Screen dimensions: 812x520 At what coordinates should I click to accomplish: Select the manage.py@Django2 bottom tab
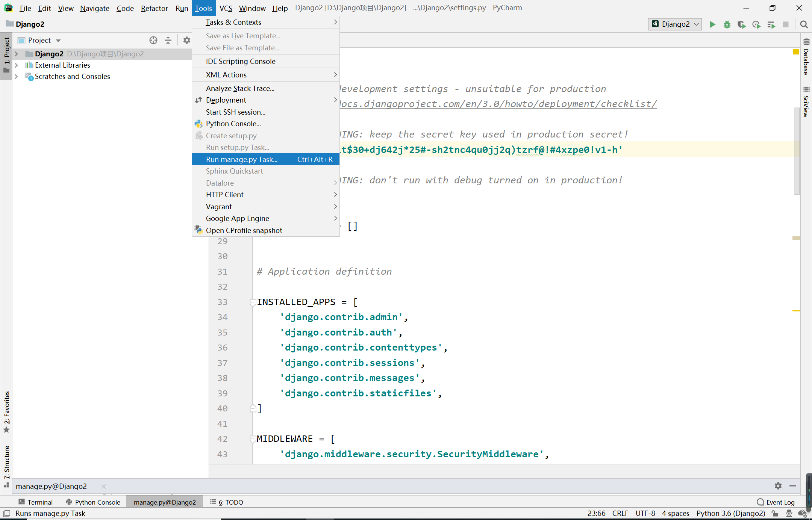[x=165, y=502]
